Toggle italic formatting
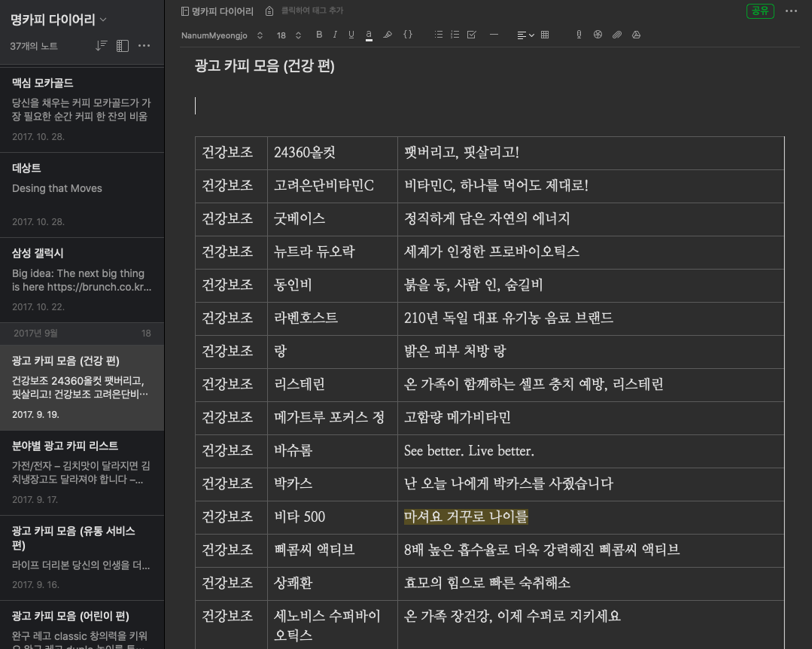This screenshot has height=649, width=812. [x=334, y=35]
